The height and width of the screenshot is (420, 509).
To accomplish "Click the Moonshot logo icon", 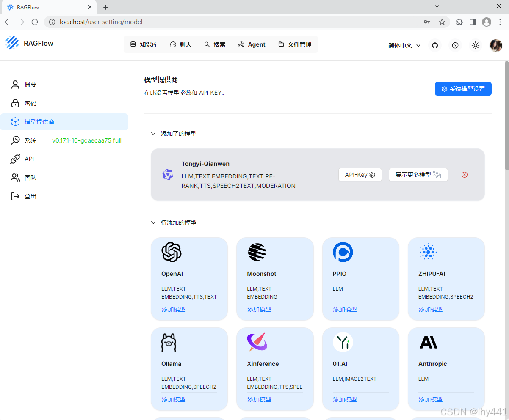I will point(257,252).
